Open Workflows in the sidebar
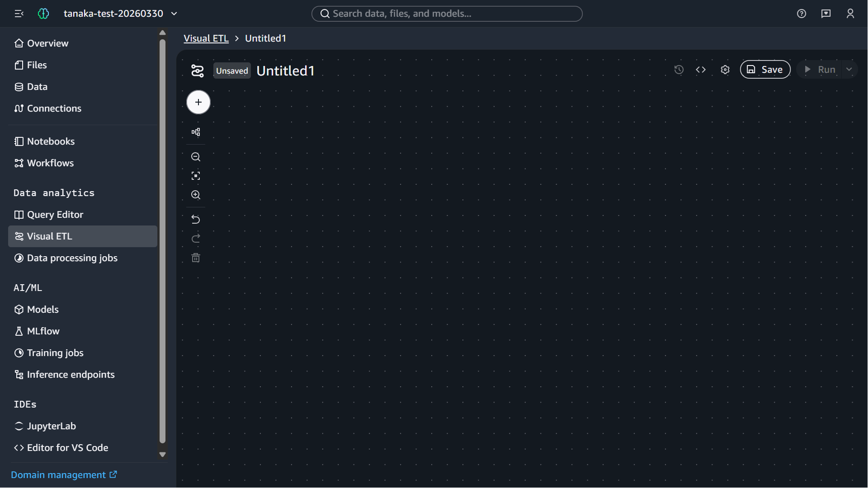This screenshot has width=868, height=488. (83, 163)
